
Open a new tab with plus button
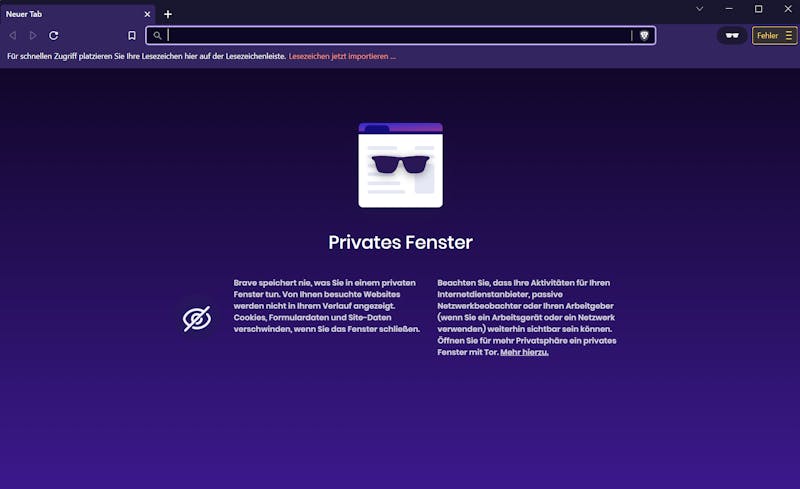[x=168, y=14]
